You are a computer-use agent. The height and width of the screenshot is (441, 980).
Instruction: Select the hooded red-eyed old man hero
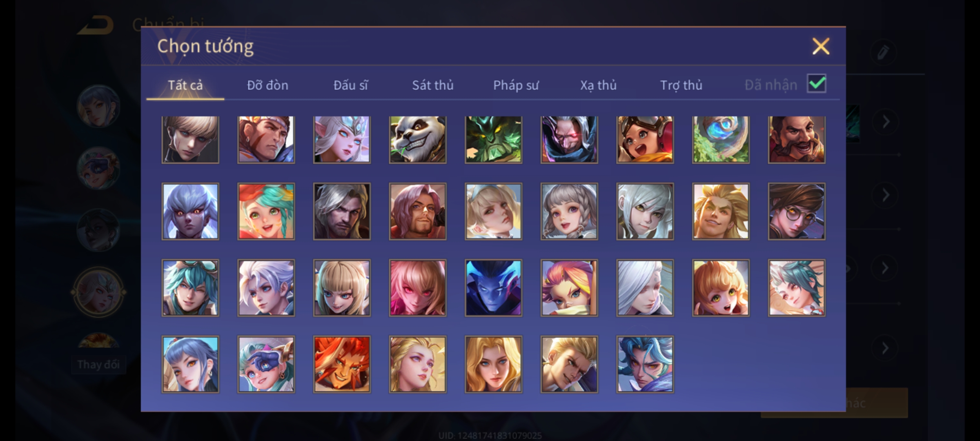[569, 140]
